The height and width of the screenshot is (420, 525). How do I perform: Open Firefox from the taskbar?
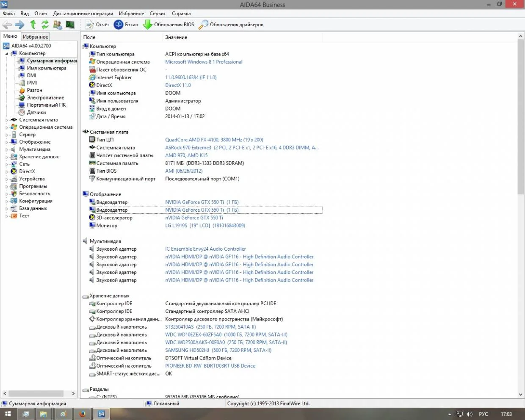click(x=83, y=414)
